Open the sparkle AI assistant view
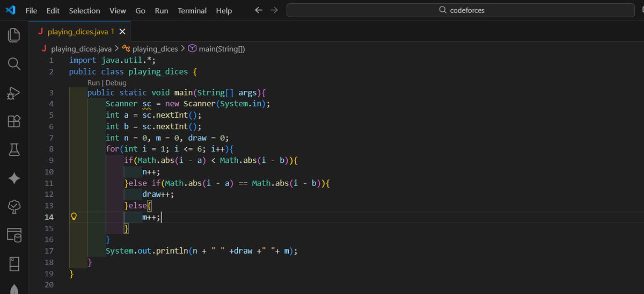The width and height of the screenshot is (644, 294). tap(14, 178)
